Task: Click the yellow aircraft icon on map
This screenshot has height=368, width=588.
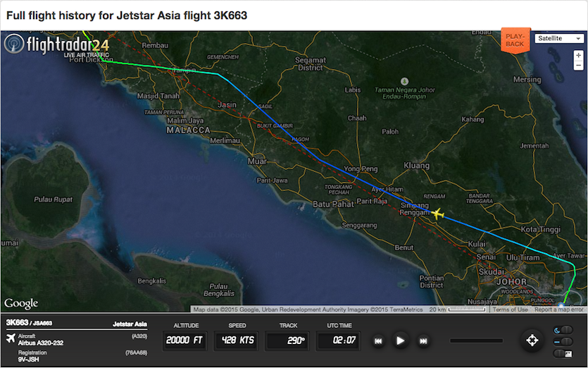Action: (437, 214)
